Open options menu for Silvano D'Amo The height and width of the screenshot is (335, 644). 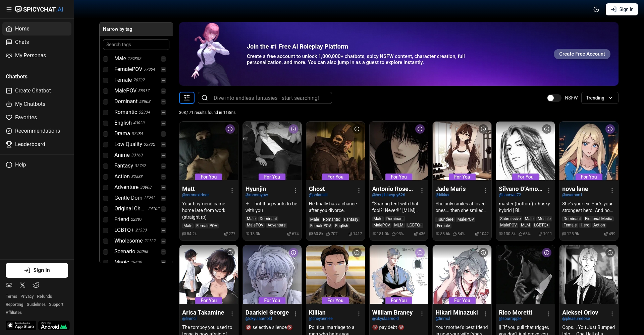[549, 190]
